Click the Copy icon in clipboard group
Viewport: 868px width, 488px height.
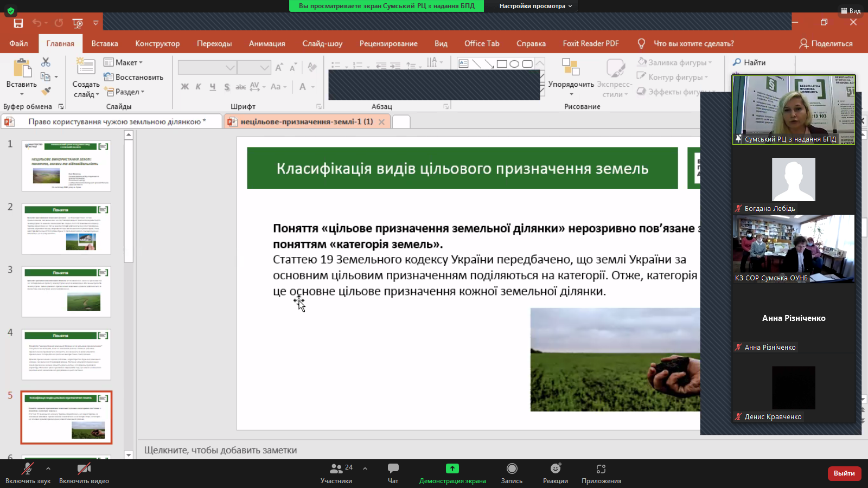pyautogui.click(x=46, y=76)
